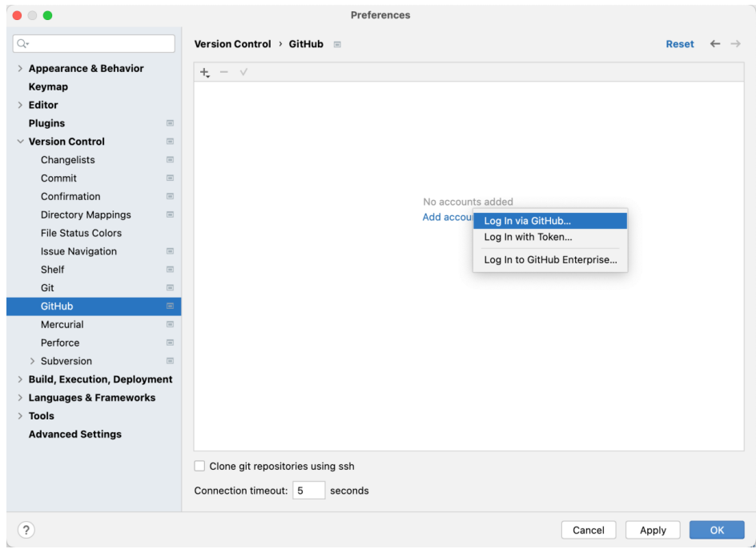Image resolution: width=756 pixels, height=549 pixels.
Task: Click the project icon on Version Control row
Action: click(170, 141)
